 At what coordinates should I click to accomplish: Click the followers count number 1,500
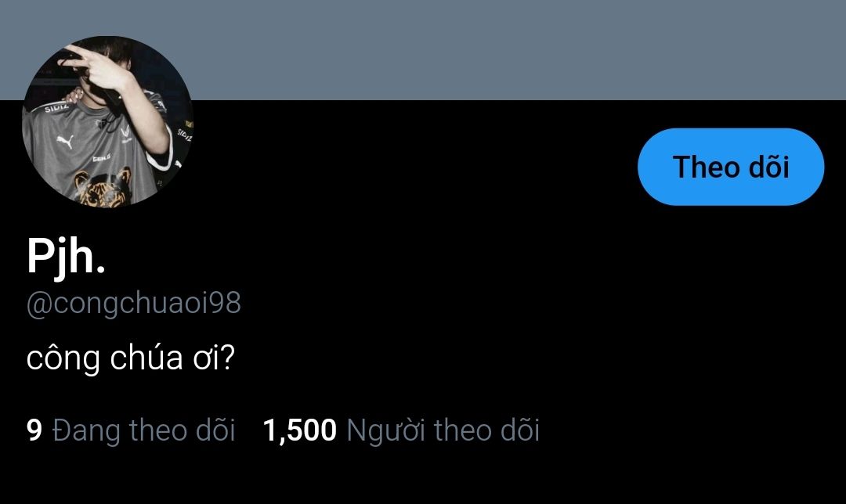(299, 430)
